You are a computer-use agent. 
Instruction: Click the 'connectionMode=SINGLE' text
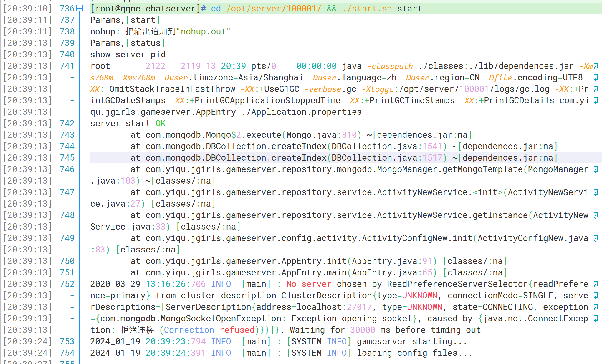pos(500,295)
